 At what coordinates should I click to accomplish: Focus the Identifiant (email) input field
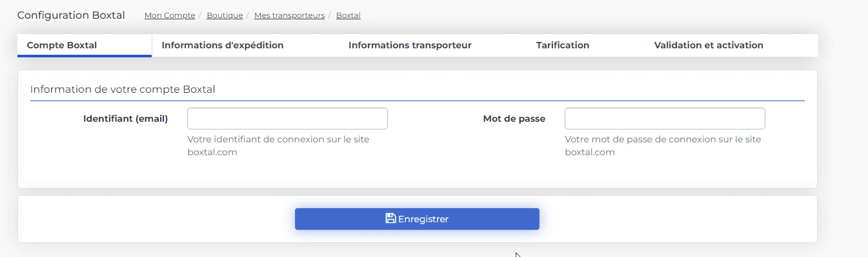[x=287, y=119]
